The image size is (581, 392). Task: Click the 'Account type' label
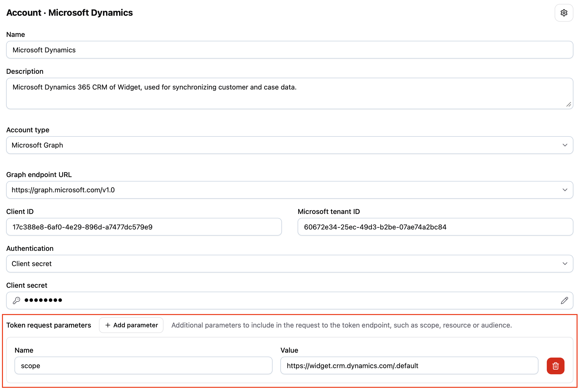28,130
